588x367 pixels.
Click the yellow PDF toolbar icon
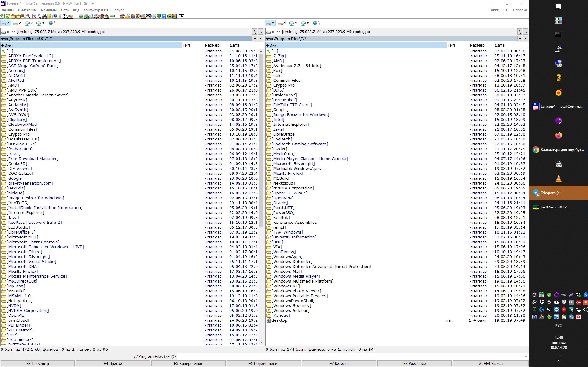pyautogui.click(x=169, y=16)
